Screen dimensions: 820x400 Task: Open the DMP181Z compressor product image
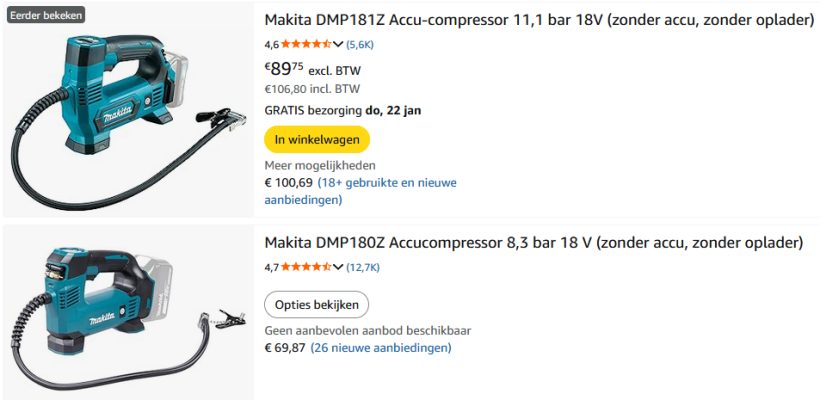(x=127, y=110)
